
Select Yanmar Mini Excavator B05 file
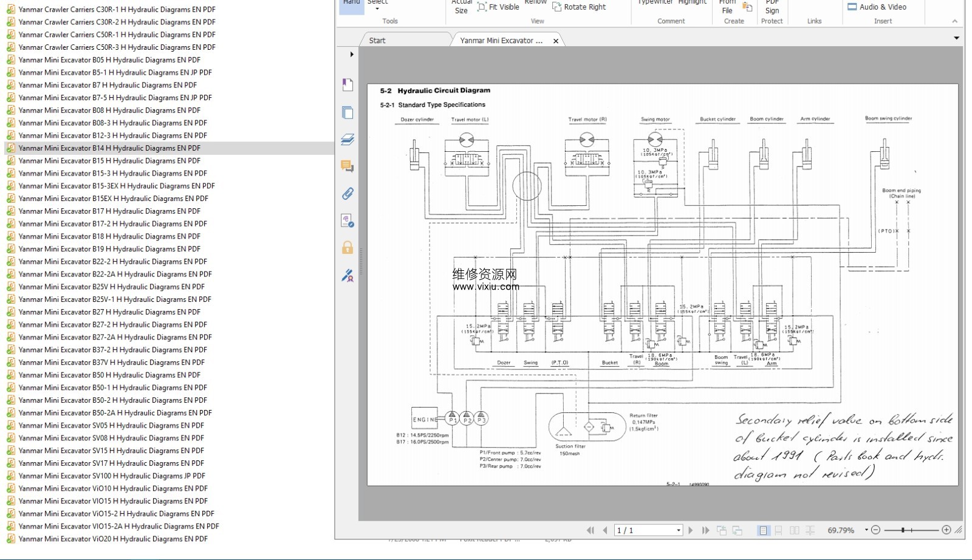tap(109, 60)
